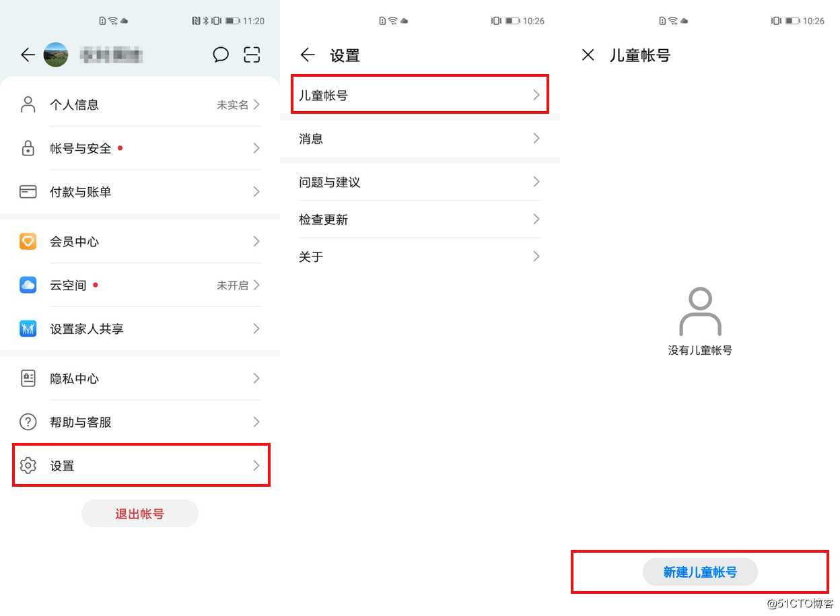Click chevron on 儿童帐号 settings row

pos(536,95)
